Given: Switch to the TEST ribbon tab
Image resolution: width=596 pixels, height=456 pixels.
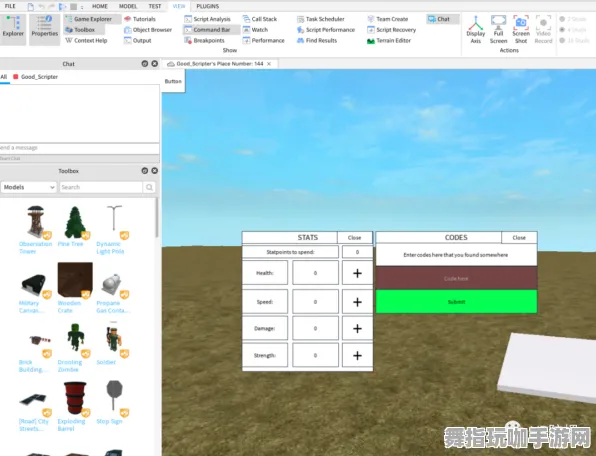Looking at the screenshot, I should pos(155,6).
